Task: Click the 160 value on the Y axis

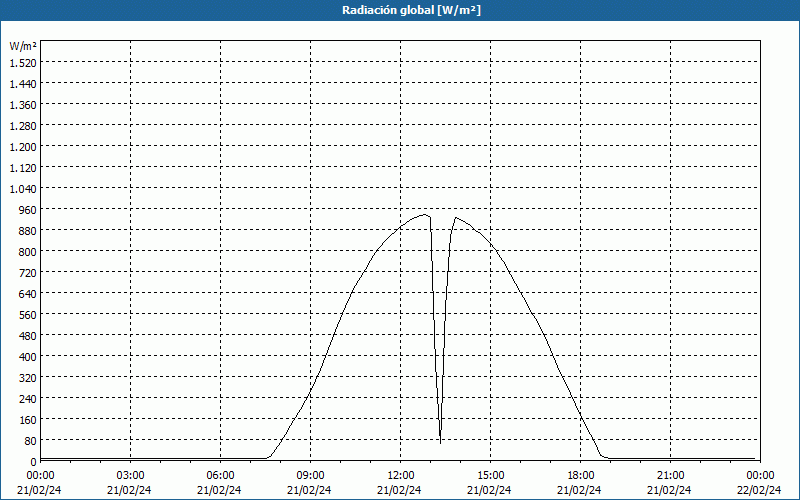Action: [26, 419]
